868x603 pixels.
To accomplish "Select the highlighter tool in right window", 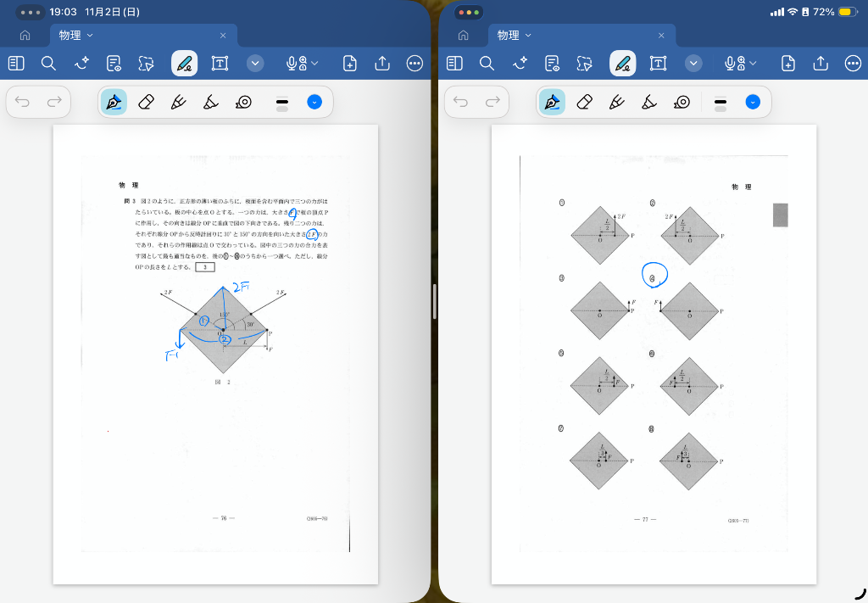I will [x=649, y=103].
